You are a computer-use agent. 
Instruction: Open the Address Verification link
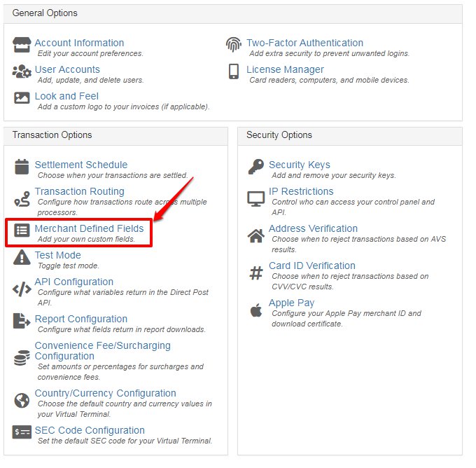tap(313, 228)
